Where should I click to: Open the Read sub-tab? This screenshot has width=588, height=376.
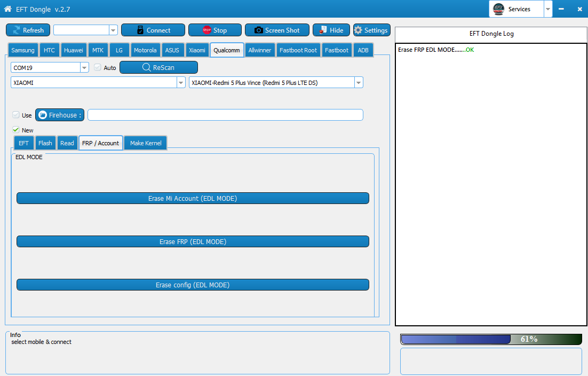(x=67, y=143)
